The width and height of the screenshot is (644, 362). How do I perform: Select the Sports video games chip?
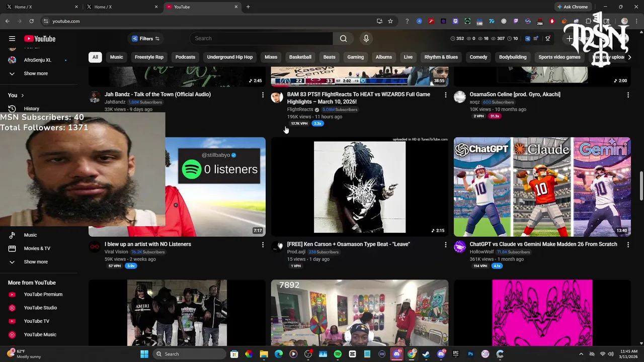pyautogui.click(x=559, y=57)
